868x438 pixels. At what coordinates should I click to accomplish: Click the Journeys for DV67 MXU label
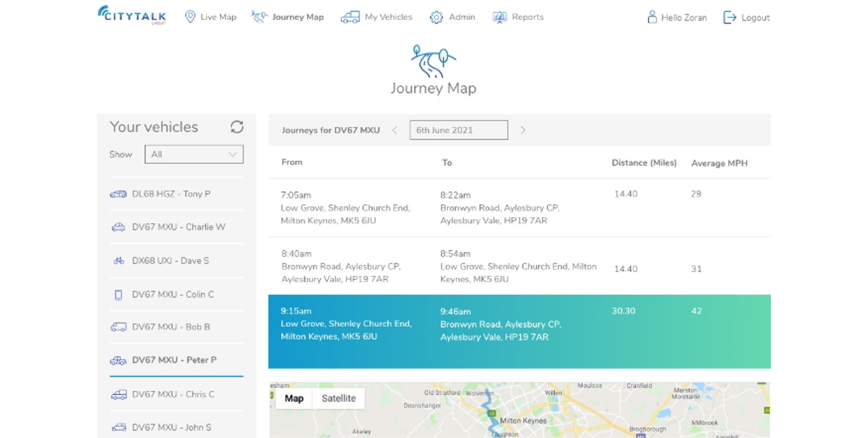pos(330,130)
